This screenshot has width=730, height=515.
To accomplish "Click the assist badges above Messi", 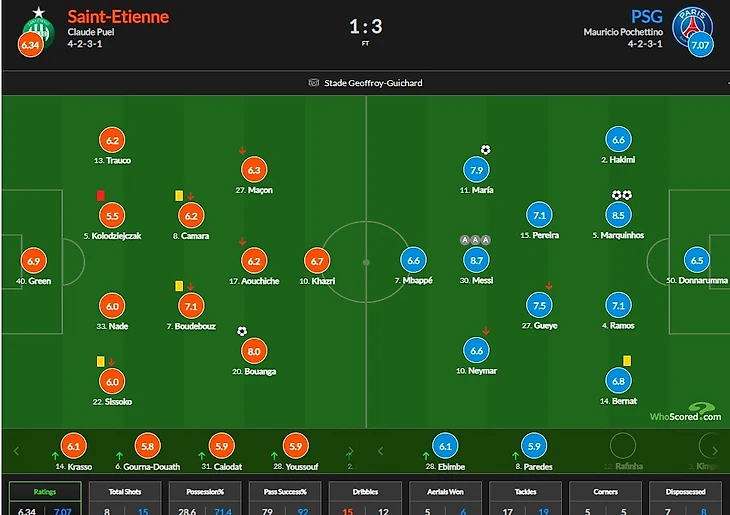I will (x=476, y=240).
